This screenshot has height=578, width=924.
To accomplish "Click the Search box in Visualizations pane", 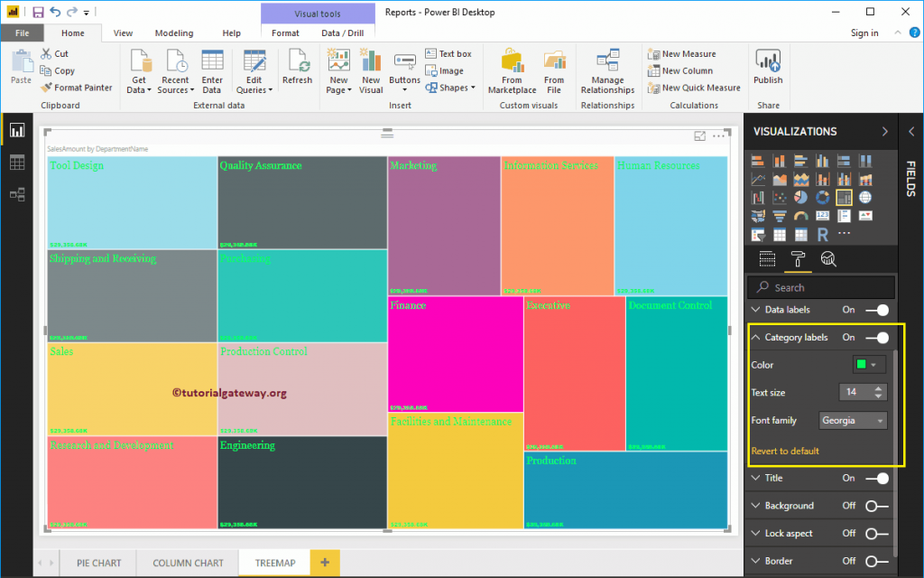I will coord(820,285).
